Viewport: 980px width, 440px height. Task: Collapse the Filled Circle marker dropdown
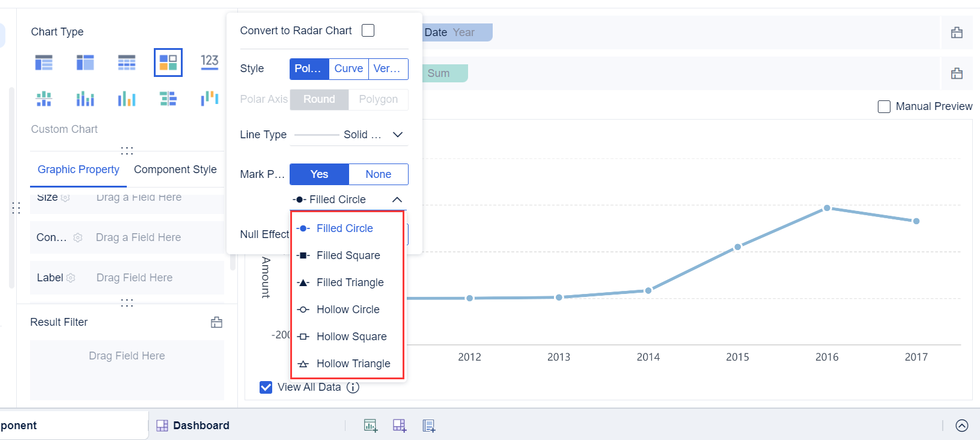point(397,200)
